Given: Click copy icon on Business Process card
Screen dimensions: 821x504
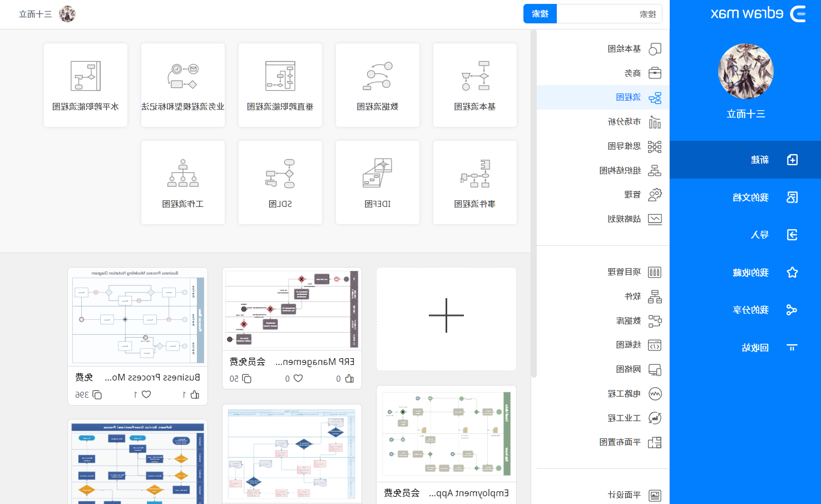Looking at the screenshot, I should [97, 394].
